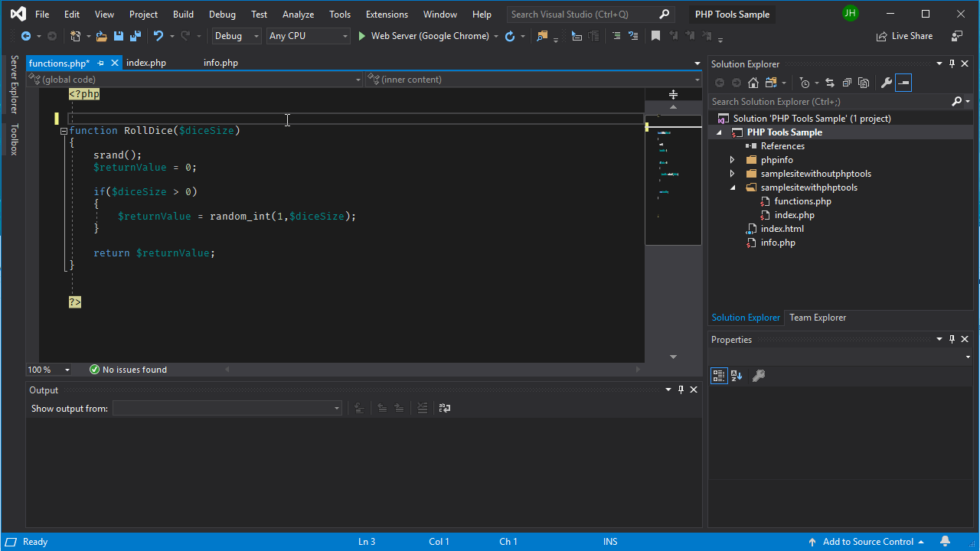
Task: Toggle auto-hide pin on Output panel
Action: pos(681,390)
